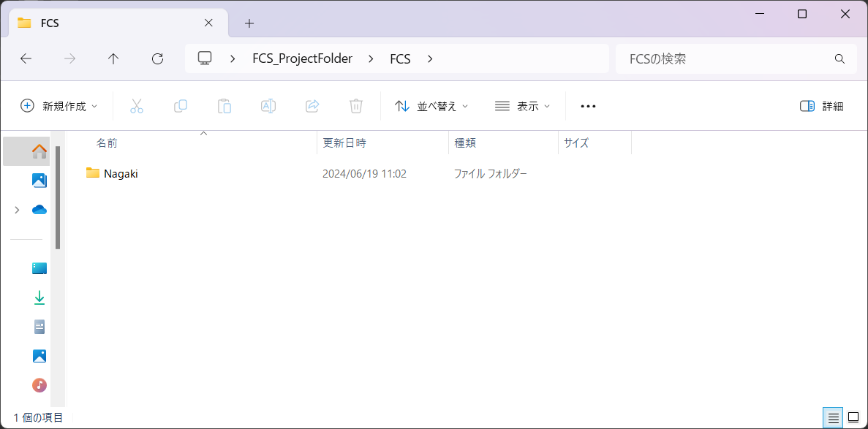Viewport: 868px width, 429px height.
Task: Click the FCSの検索 search box
Action: [724, 59]
